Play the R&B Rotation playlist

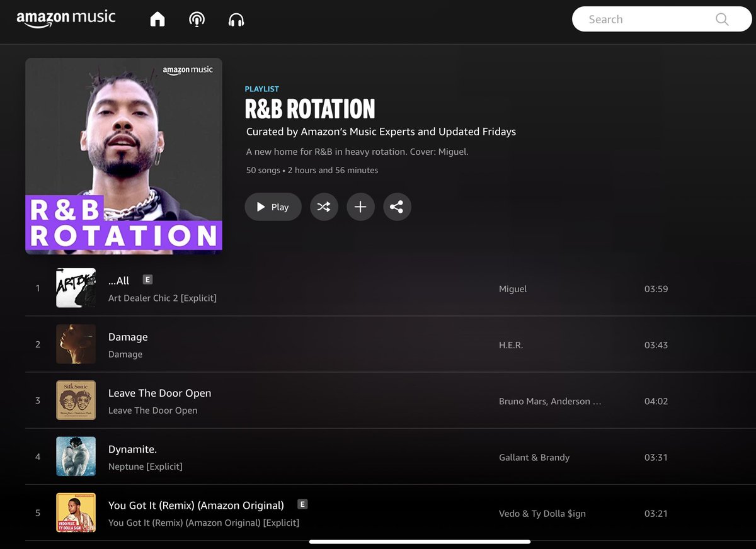coord(273,207)
